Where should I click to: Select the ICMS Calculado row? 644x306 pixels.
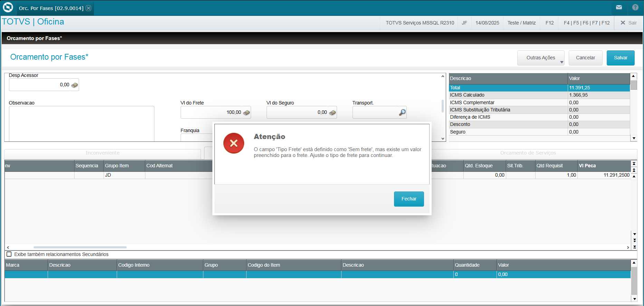coord(539,95)
